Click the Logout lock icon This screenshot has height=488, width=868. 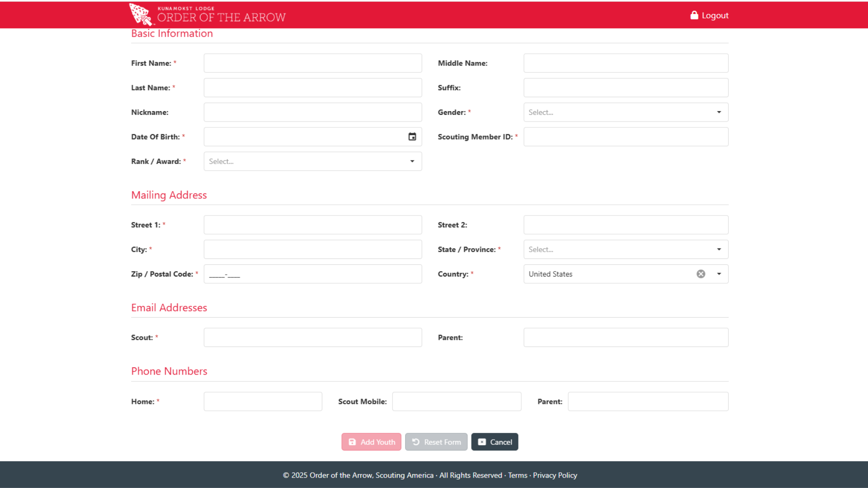[694, 15]
